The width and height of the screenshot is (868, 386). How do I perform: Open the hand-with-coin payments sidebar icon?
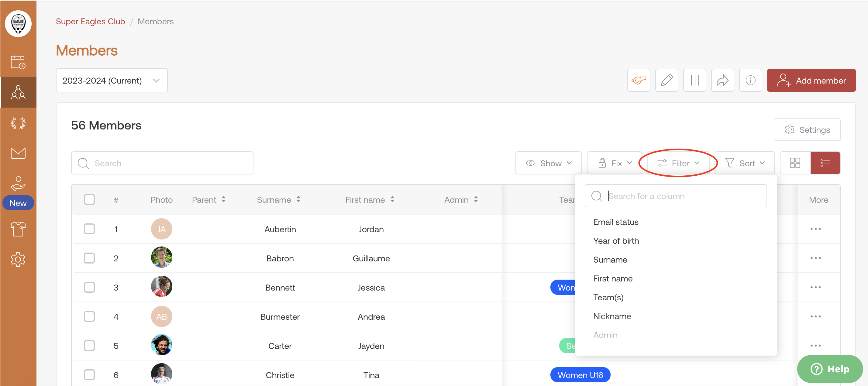tap(18, 183)
